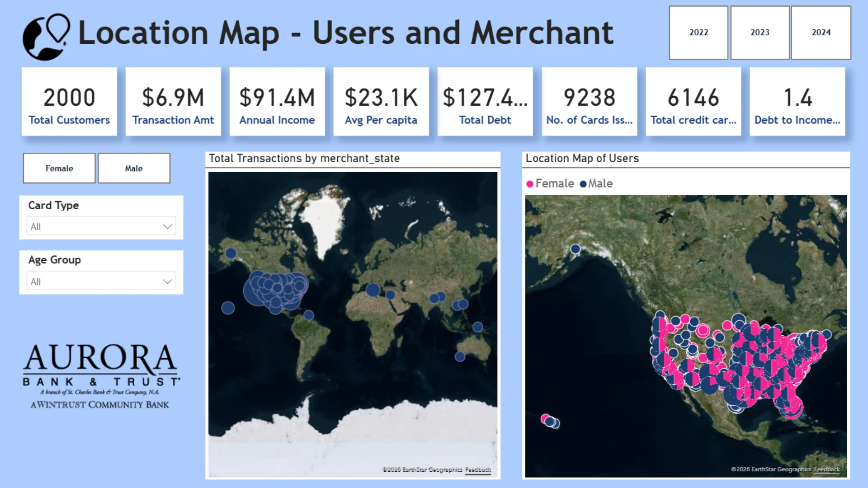Screen dimensions: 868x488
Task: Toggle the Male gender slicer
Action: pyautogui.click(x=134, y=168)
